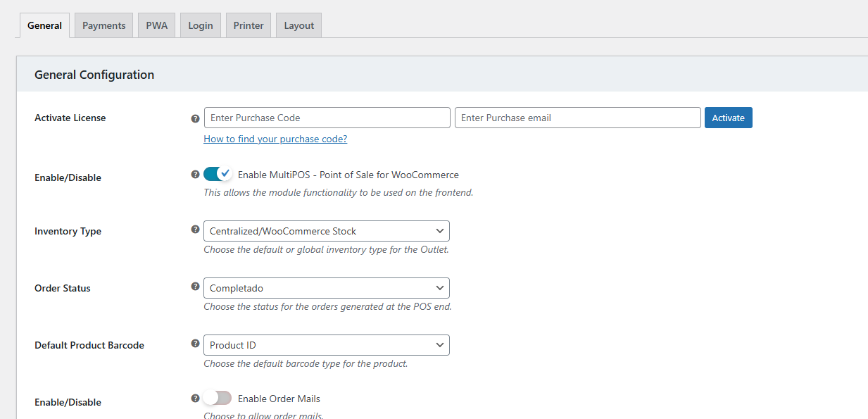Click help icon beside Activate License
Viewport: 868px width, 419px height.
pyautogui.click(x=196, y=118)
